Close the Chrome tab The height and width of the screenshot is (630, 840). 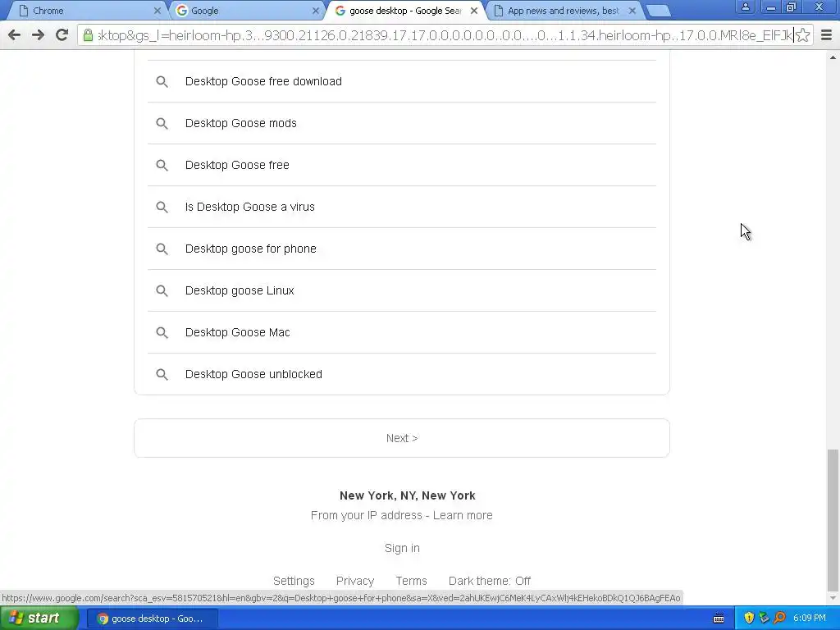coord(157,11)
